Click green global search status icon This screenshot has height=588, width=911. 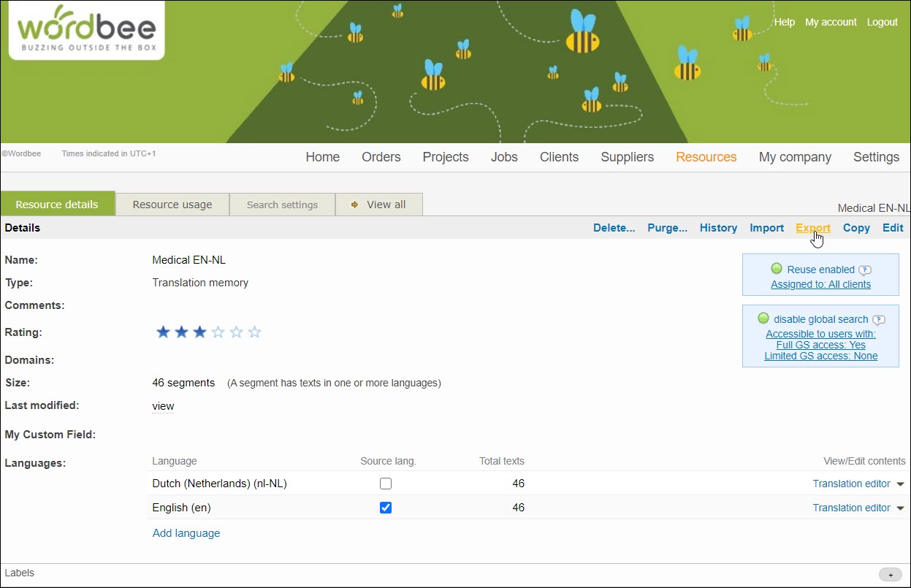pyautogui.click(x=763, y=318)
